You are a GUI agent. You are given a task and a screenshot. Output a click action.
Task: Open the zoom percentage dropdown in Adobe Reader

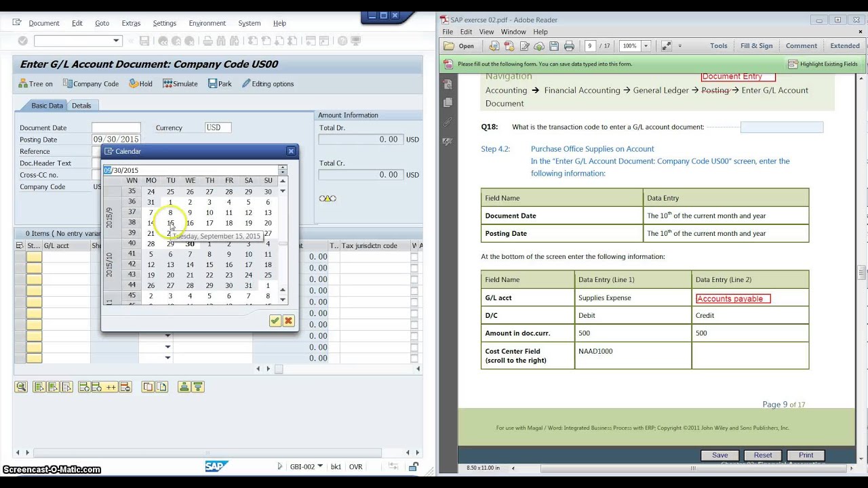[x=646, y=46]
